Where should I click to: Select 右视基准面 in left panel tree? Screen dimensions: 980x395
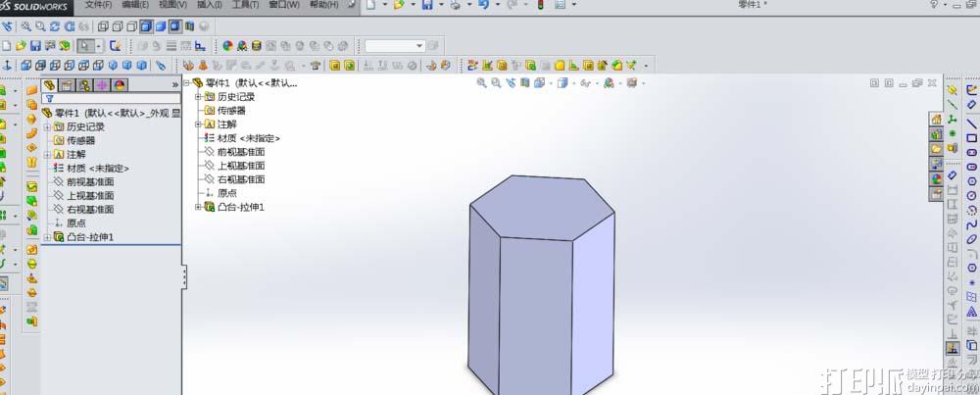90,210
